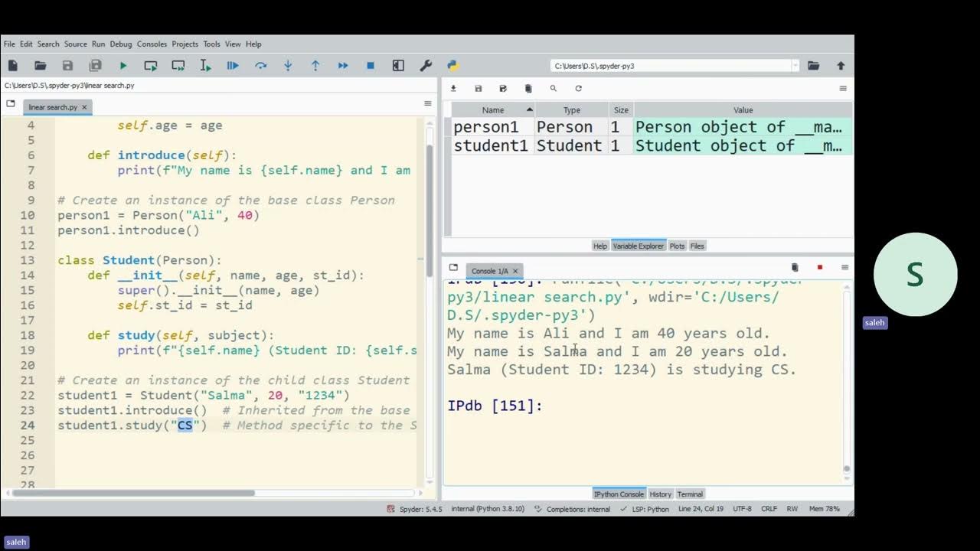
Task: Interrupt the kernel with the red stop button
Action: point(820,267)
